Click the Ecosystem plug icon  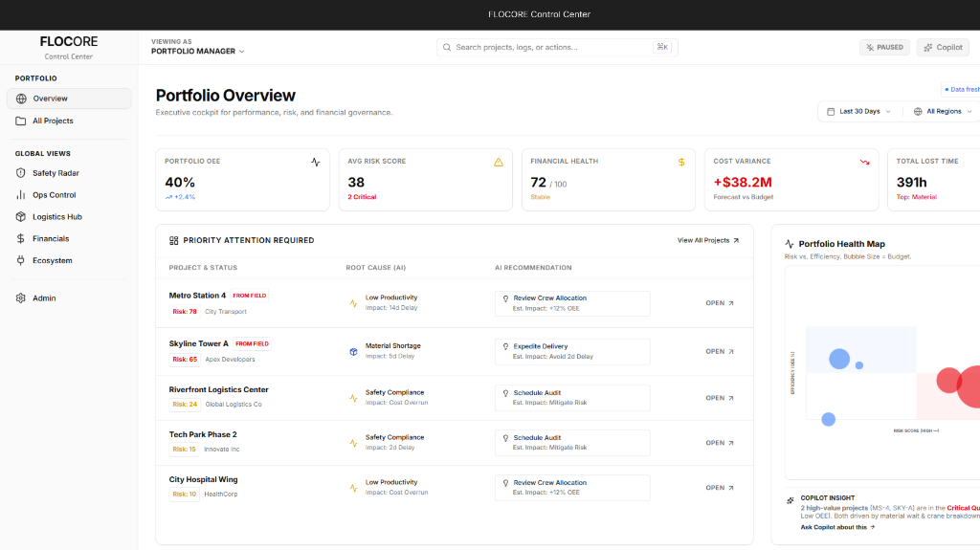(x=21, y=260)
